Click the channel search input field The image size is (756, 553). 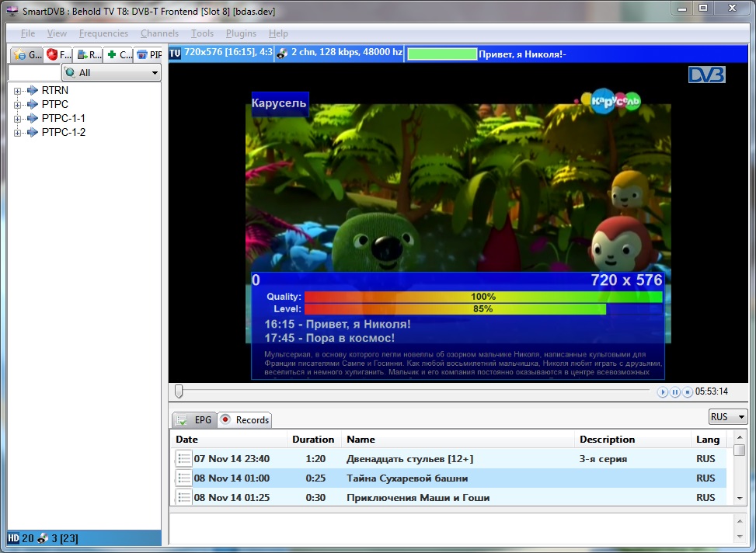click(33, 73)
